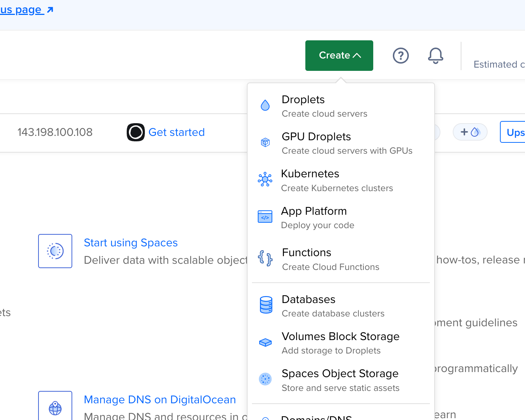Choose GPU Droplets from the Create menu

341,143
